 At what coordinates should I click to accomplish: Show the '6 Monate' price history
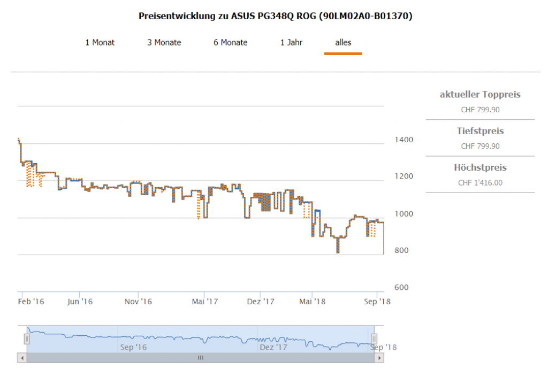click(231, 42)
